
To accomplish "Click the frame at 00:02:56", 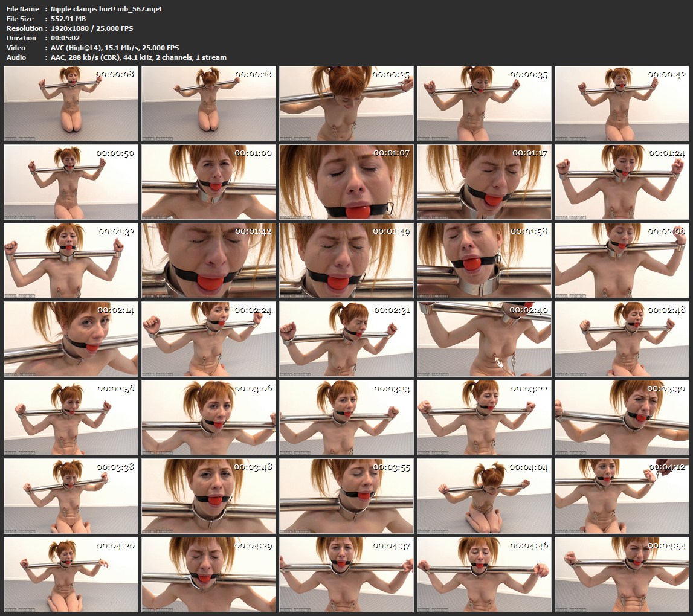I will click(71, 418).
